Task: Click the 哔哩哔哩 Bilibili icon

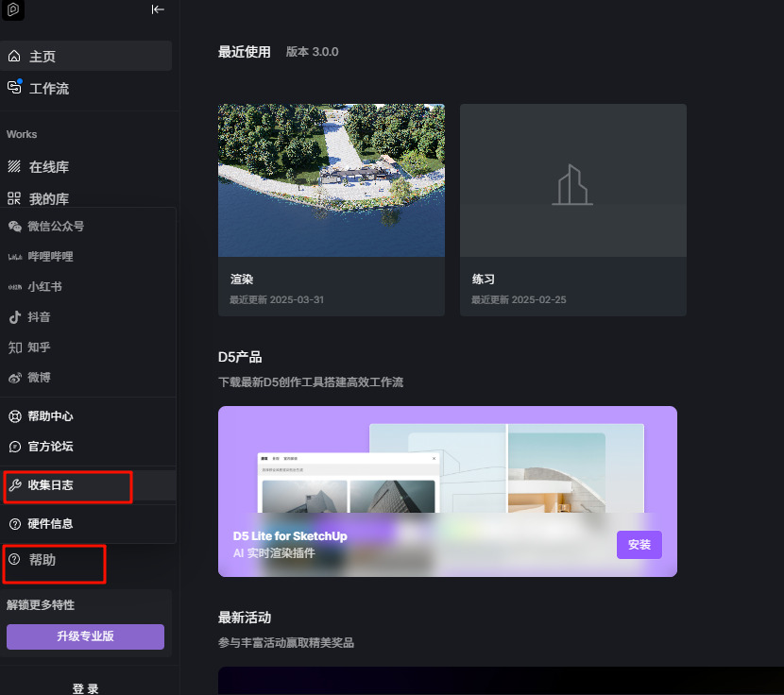Action: point(15,257)
